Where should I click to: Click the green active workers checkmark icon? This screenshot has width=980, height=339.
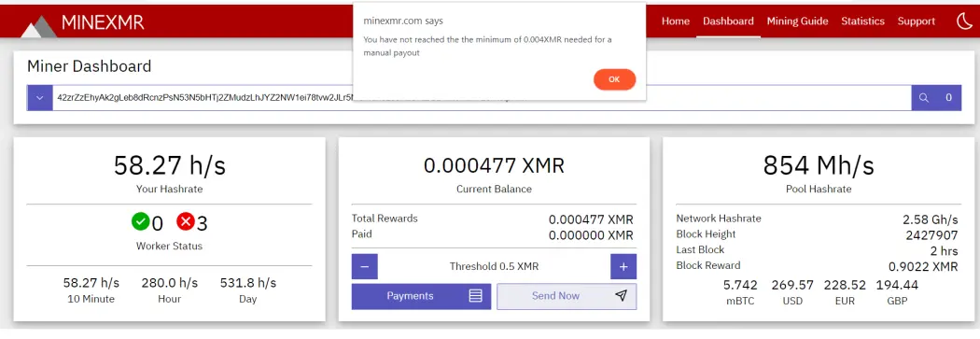[141, 221]
